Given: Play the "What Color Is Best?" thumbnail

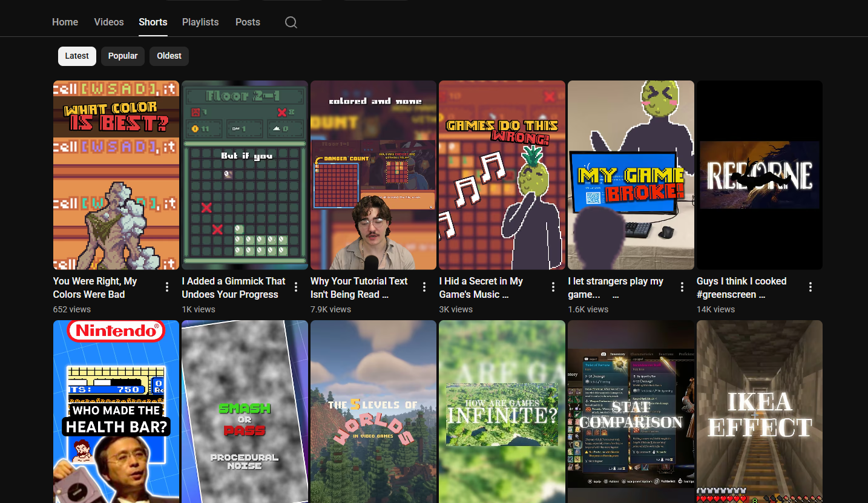Looking at the screenshot, I should (x=116, y=175).
